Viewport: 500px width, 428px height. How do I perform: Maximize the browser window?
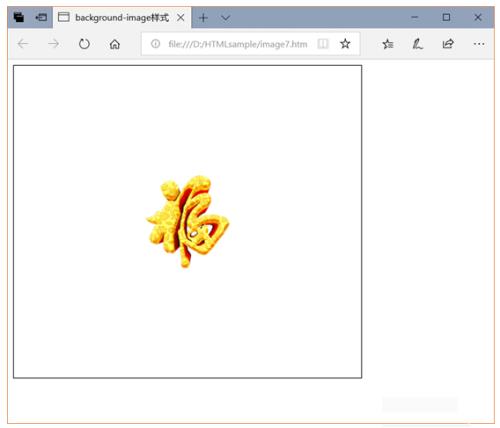pos(446,17)
